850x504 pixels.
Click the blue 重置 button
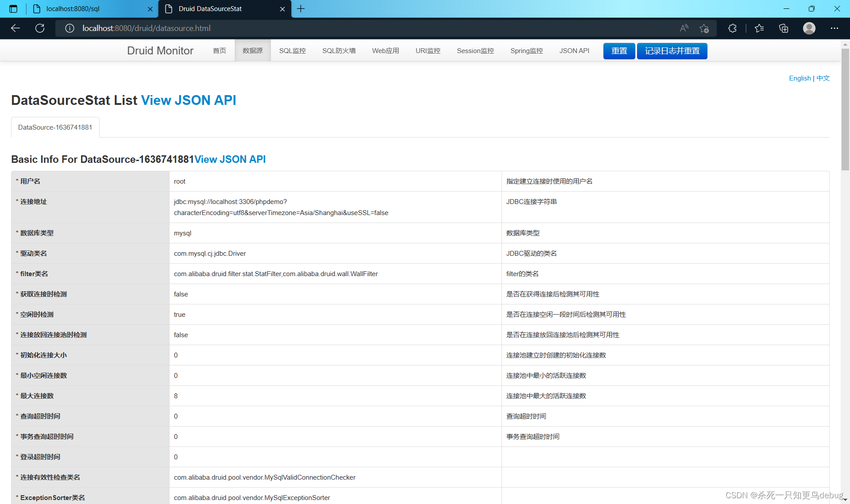[619, 51]
